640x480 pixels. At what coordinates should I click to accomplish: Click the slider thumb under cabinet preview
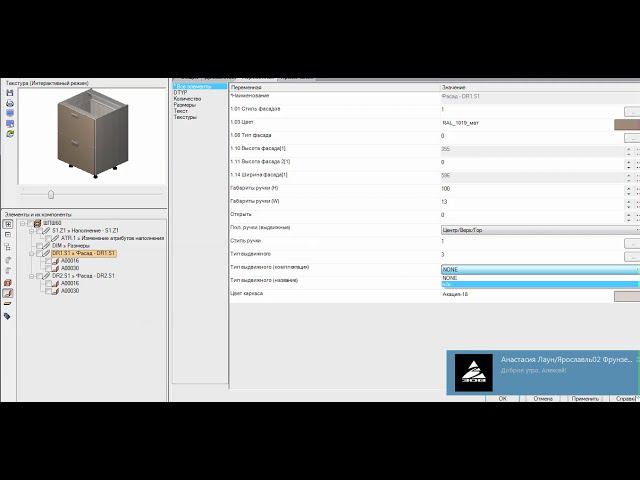(51, 194)
